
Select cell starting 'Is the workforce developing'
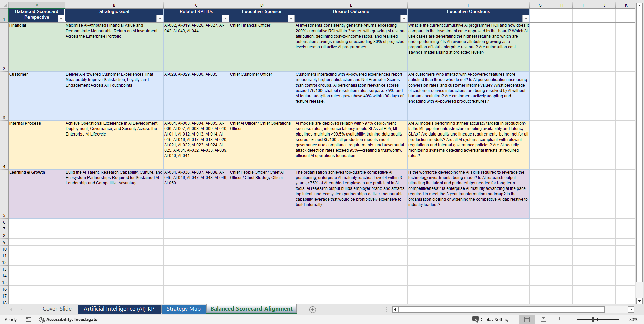468,194
